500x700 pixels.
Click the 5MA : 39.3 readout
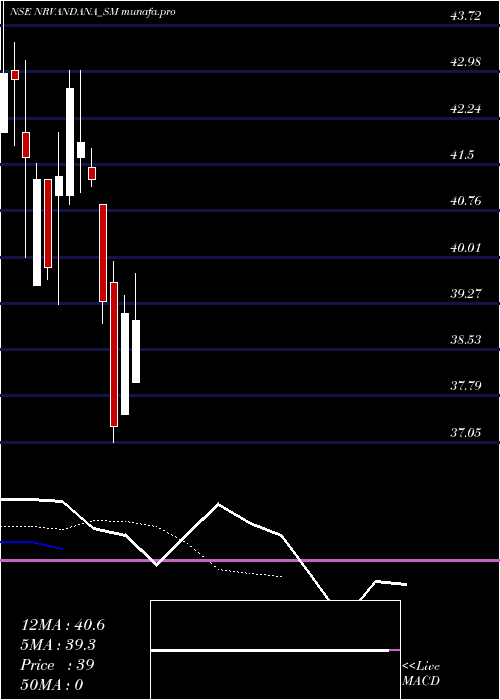coord(58,645)
